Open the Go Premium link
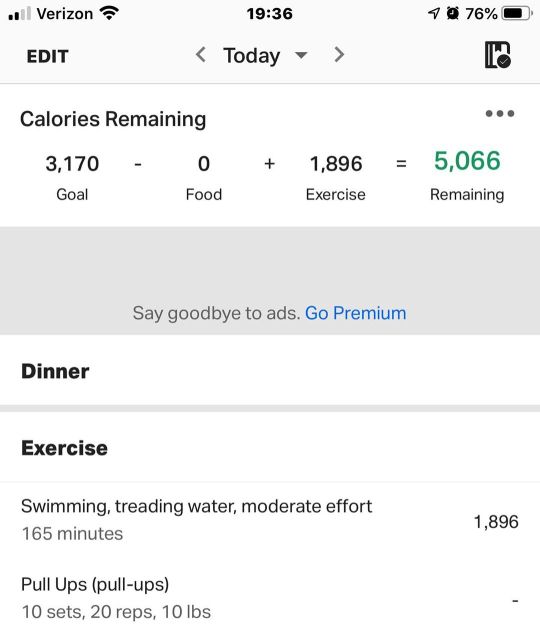 coord(355,313)
